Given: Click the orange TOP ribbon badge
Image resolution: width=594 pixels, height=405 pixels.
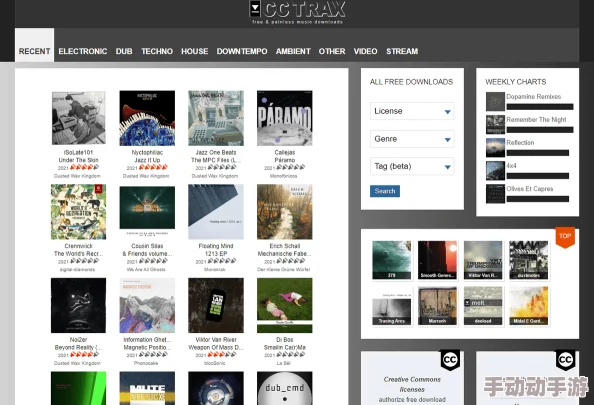Looking at the screenshot, I should tap(565, 237).
